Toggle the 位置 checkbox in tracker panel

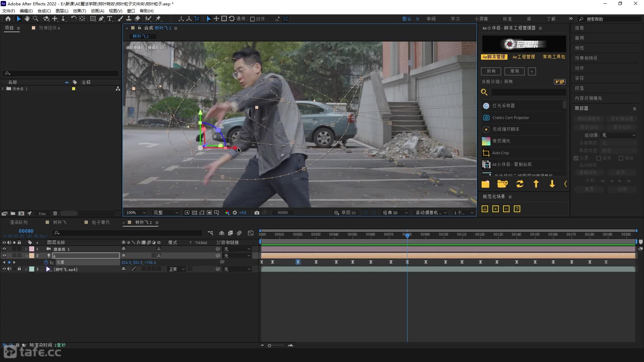tap(576, 158)
